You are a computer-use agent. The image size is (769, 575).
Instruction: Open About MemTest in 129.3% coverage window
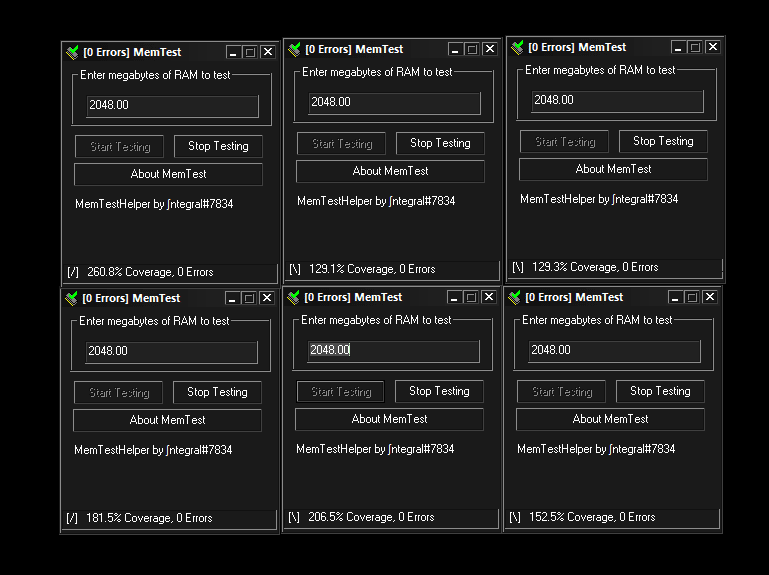[x=614, y=169]
